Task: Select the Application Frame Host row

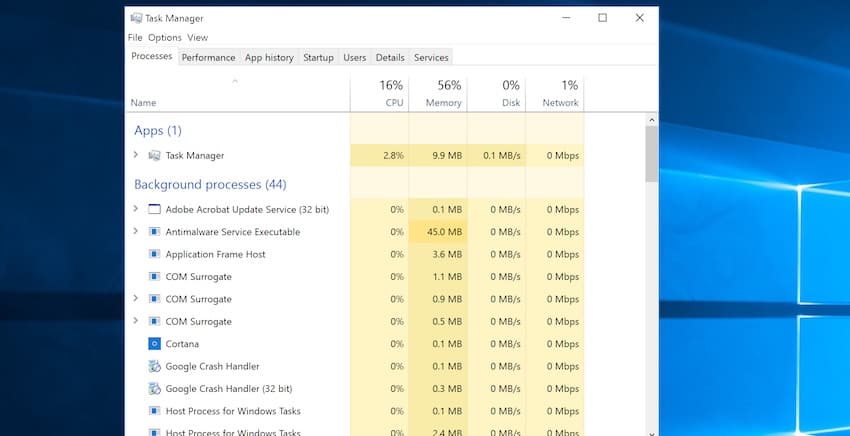Action: point(355,254)
